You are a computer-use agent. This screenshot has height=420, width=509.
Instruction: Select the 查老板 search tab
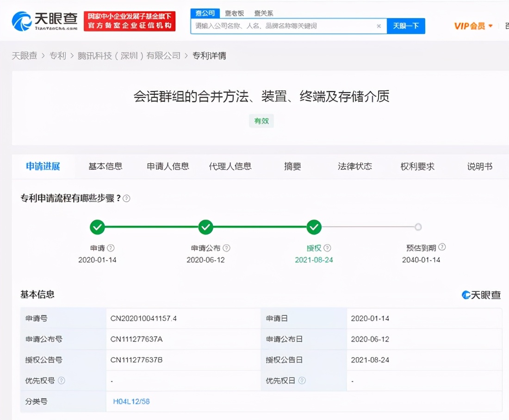click(234, 13)
